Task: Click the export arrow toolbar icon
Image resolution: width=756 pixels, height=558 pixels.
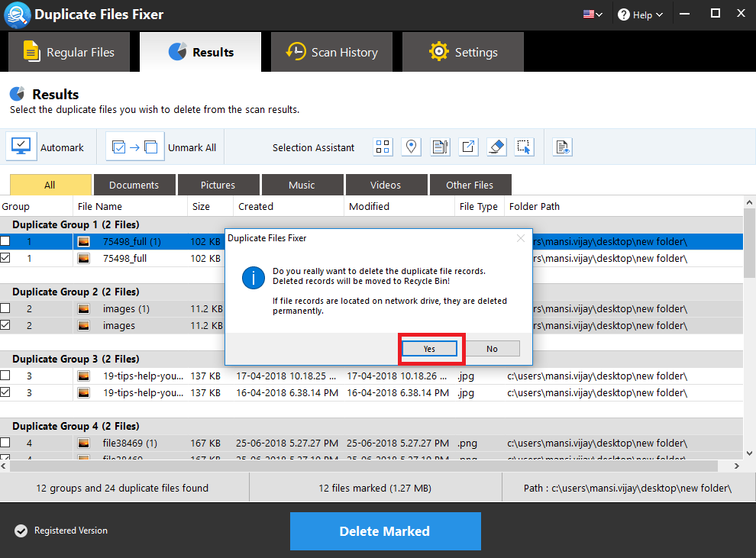Action: 468,147
